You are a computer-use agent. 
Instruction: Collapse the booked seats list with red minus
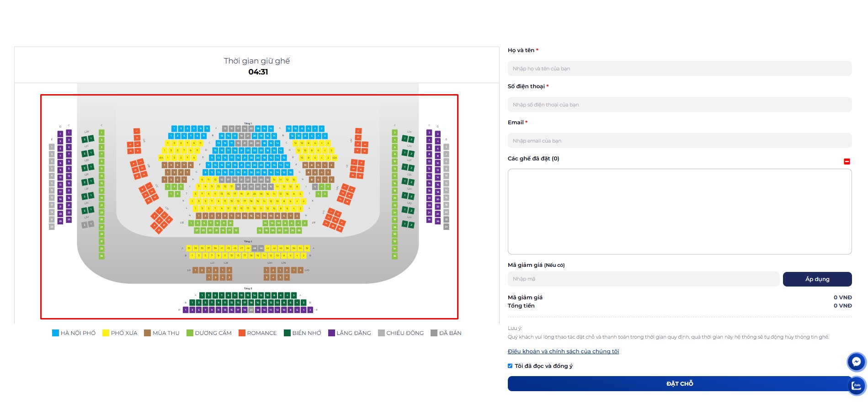(847, 161)
